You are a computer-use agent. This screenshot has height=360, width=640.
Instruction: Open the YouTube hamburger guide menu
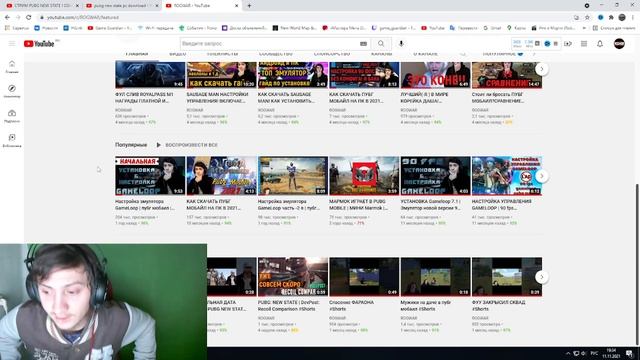tap(12, 44)
